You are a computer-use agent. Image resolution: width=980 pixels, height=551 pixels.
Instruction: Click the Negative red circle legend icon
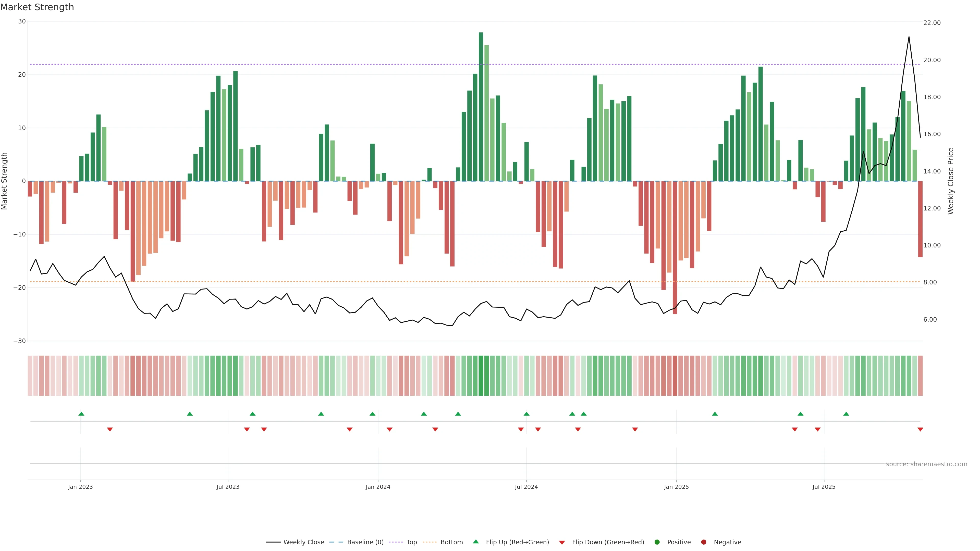tap(703, 542)
